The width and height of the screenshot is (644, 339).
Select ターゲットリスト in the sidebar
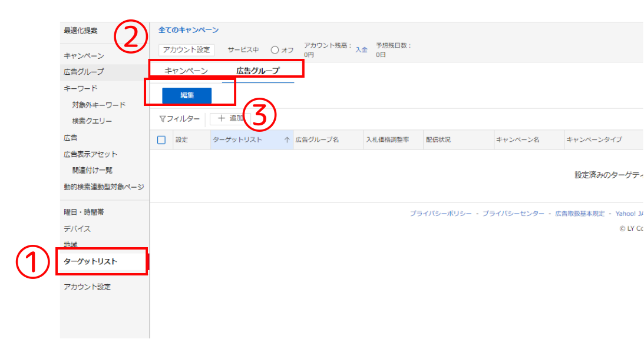click(90, 261)
